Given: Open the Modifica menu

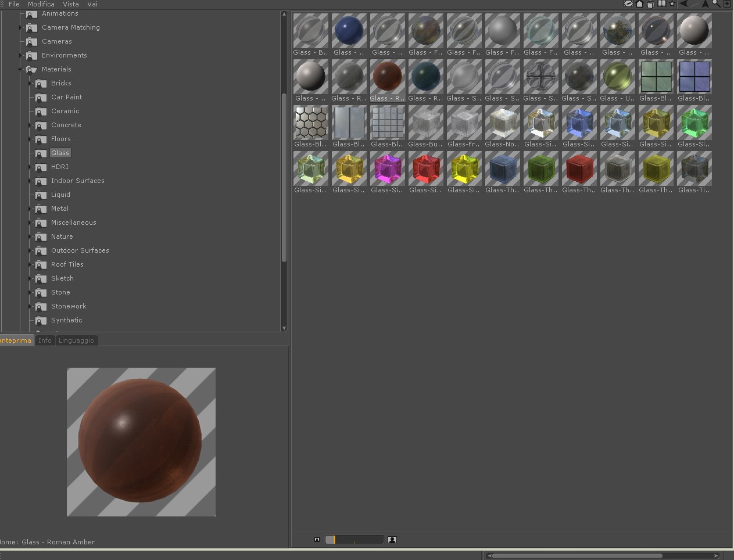Looking at the screenshot, I should [x=41, y=4].
